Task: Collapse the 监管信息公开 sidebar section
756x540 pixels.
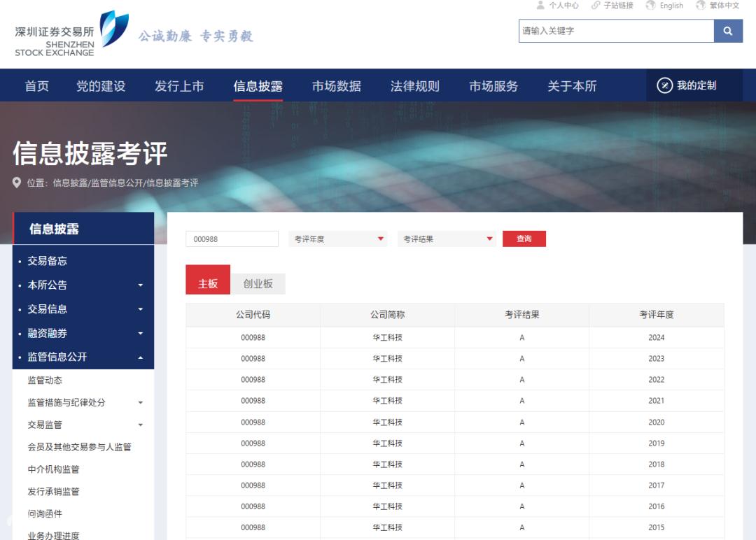Action: tap(140, 357)
